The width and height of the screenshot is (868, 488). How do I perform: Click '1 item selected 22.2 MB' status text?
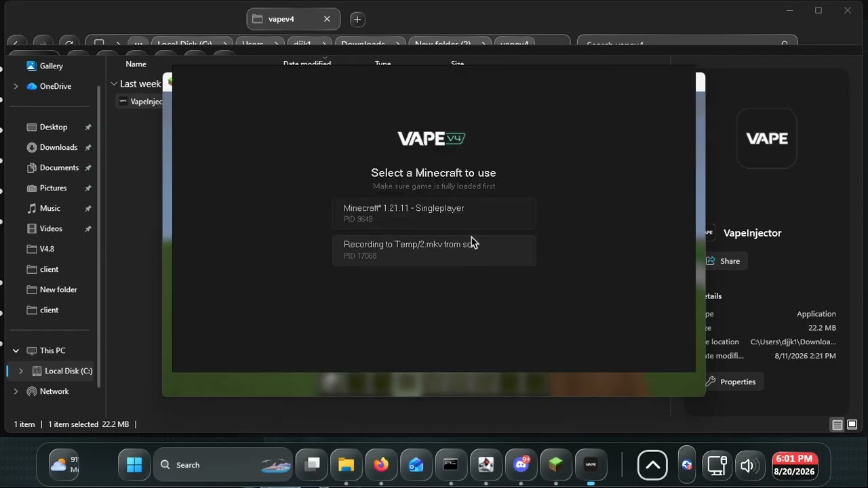click(x=88, y=424)
